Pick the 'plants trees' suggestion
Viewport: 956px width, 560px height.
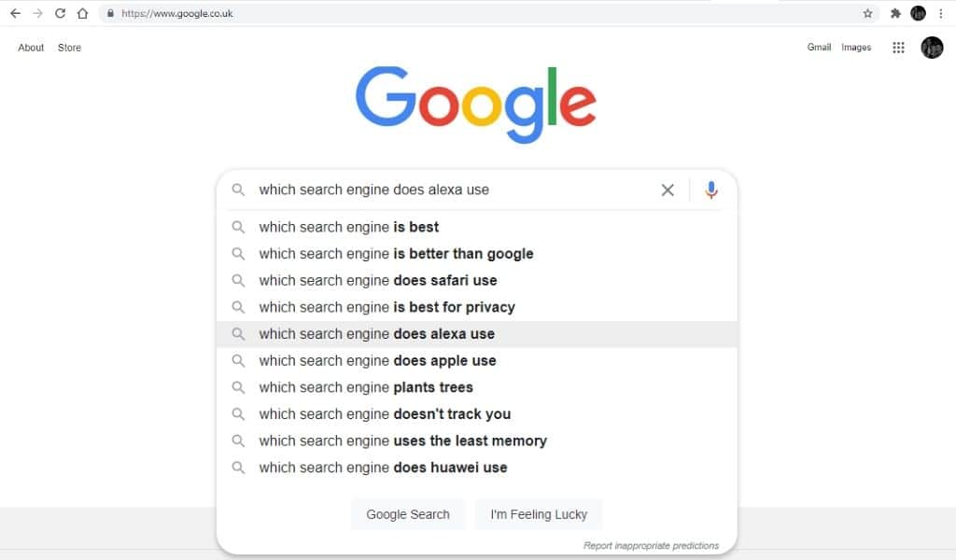click(477, 387)
